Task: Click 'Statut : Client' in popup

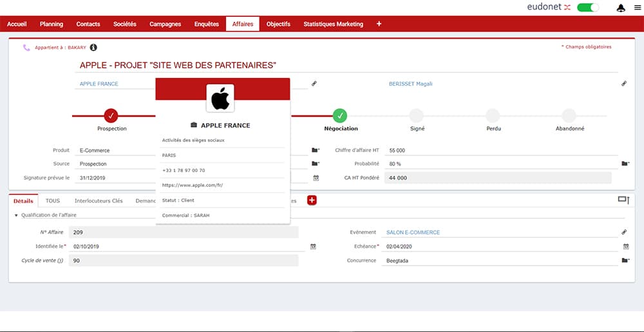Action: tap(178, 200)
